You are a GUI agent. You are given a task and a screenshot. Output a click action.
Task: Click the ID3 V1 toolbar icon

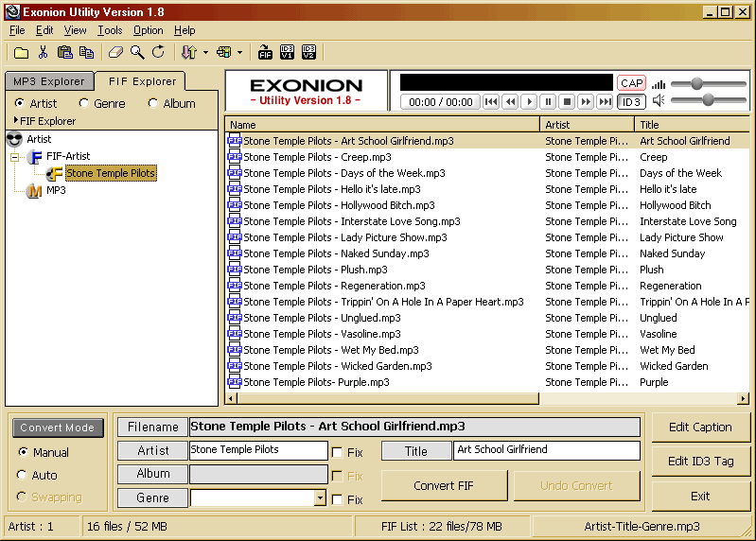point(287,52)
